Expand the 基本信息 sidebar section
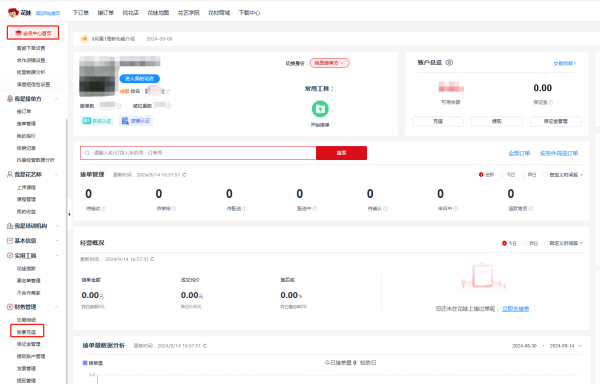The image size is (600, 384). 57,241
